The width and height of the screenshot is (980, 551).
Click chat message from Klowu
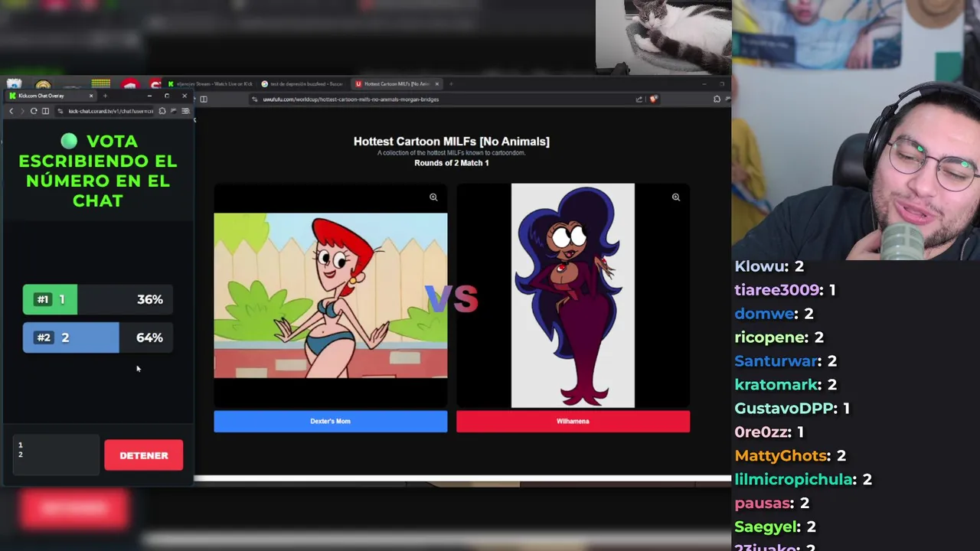769,266
